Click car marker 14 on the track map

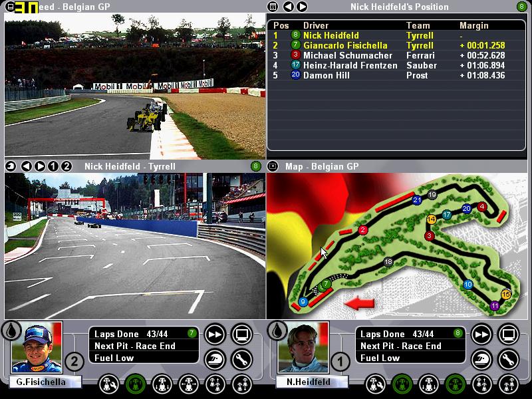click(x=431, y=219)
